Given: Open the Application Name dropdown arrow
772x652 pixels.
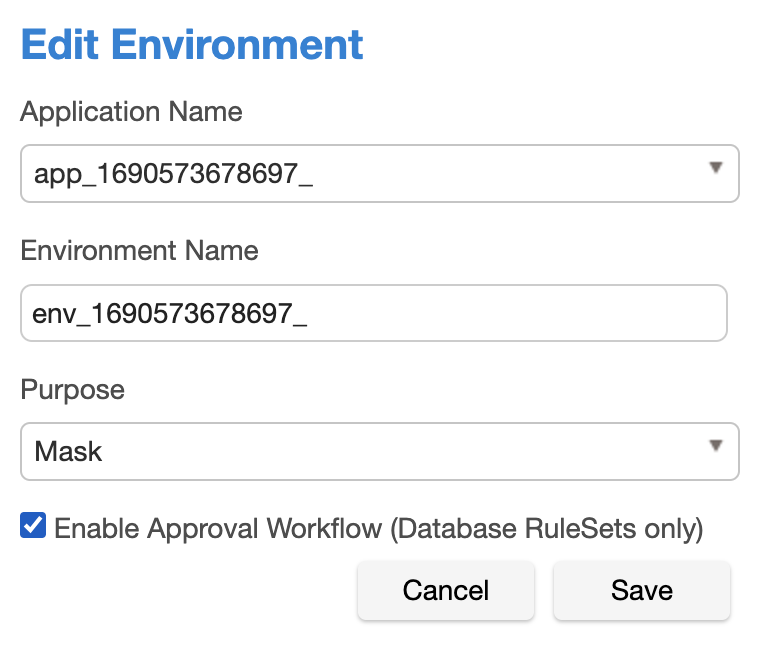Looking at the screenshot, I should click(715, 168).
